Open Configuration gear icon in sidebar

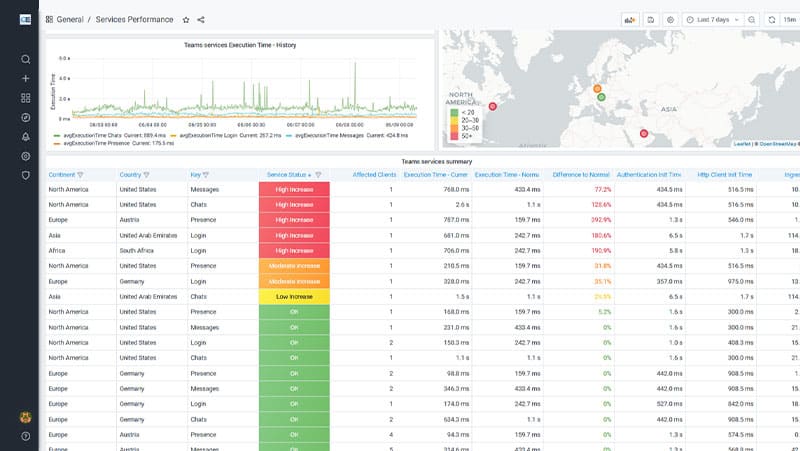pos(26,156)
